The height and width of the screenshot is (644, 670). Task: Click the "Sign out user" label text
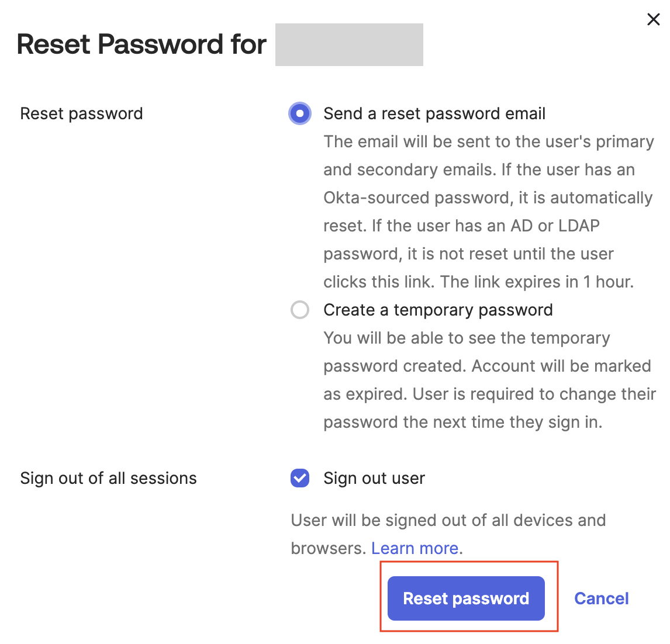point(374,478)
